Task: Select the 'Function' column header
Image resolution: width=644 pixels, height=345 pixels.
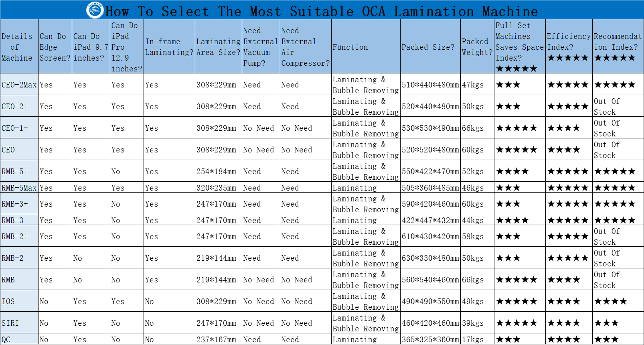Action: pyautogui.click(x=366, y=47)
